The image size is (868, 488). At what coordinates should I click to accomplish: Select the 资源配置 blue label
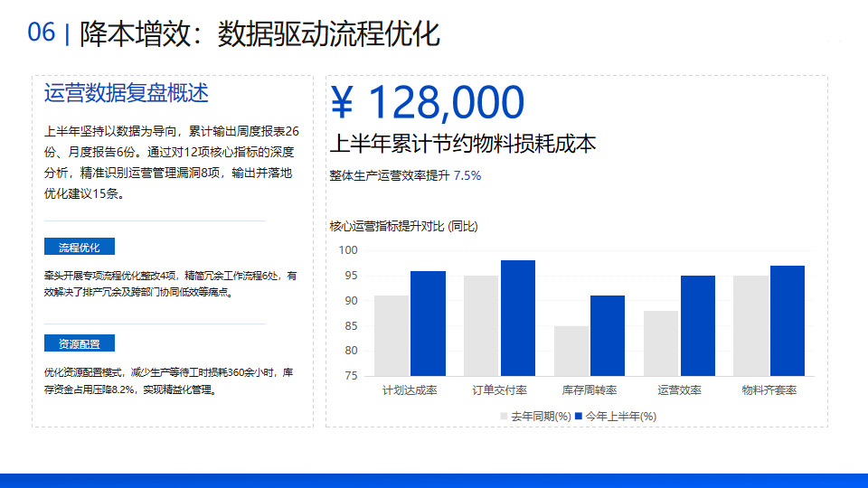[x=80, y=343]
